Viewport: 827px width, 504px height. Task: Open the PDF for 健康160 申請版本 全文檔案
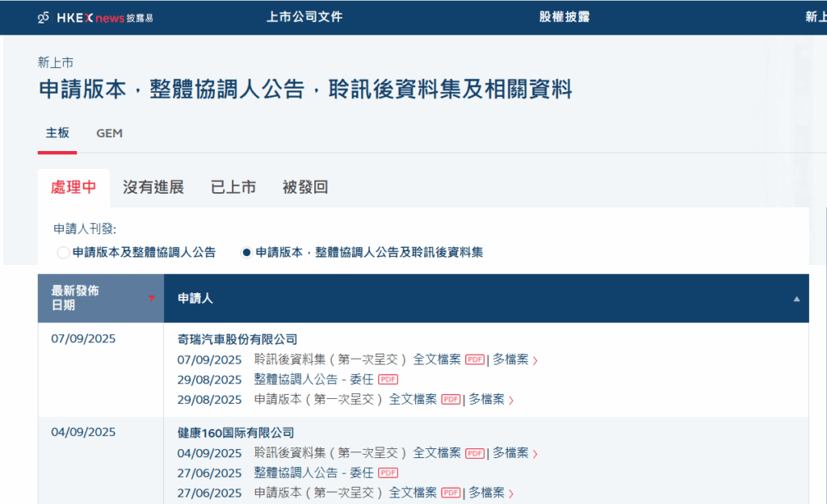tap(451, 493)
